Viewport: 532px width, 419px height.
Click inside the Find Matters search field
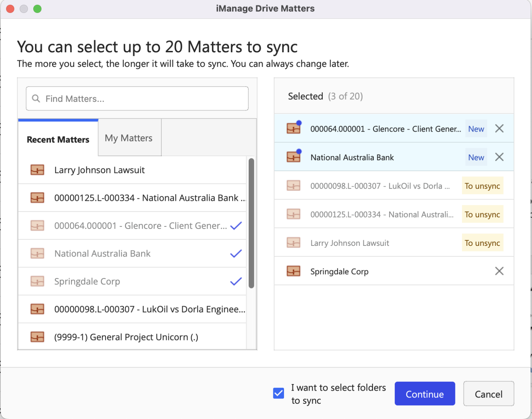[x=139, y=99]
